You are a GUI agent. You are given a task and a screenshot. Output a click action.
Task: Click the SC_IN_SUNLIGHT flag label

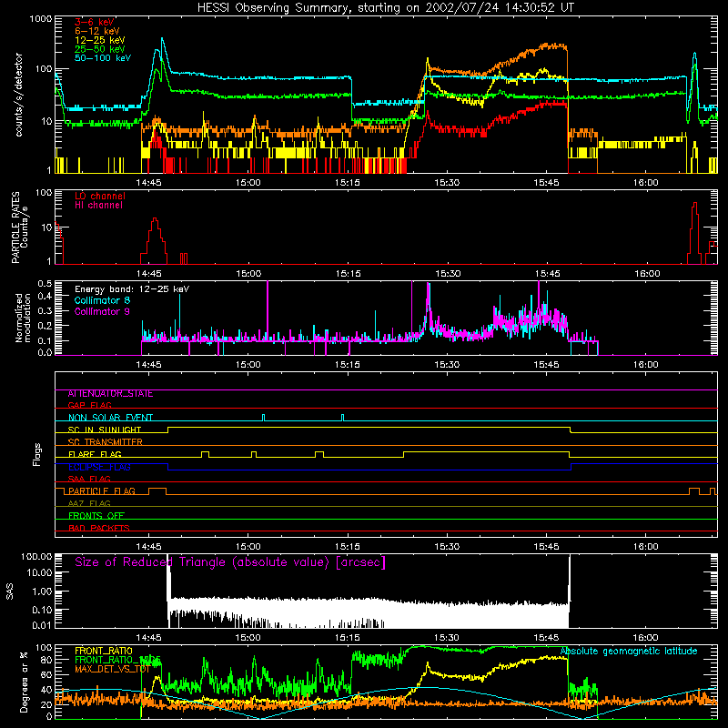pos(105,430)
